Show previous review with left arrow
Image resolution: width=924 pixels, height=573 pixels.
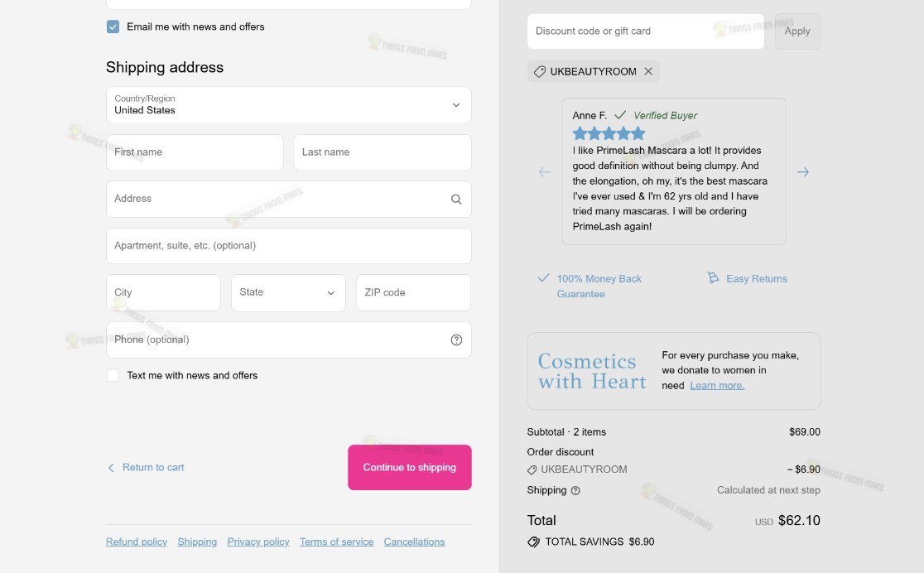tap(545, 172)
